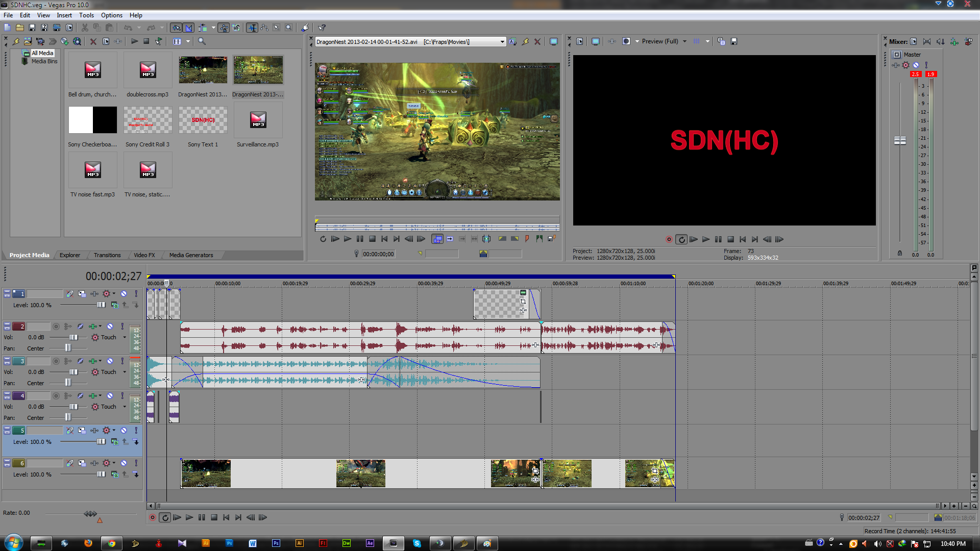Image resolution: width=980 pixels, height=551 pixels.
Task: Arm audio track 3 for record
Action: (x=56, y=361)
